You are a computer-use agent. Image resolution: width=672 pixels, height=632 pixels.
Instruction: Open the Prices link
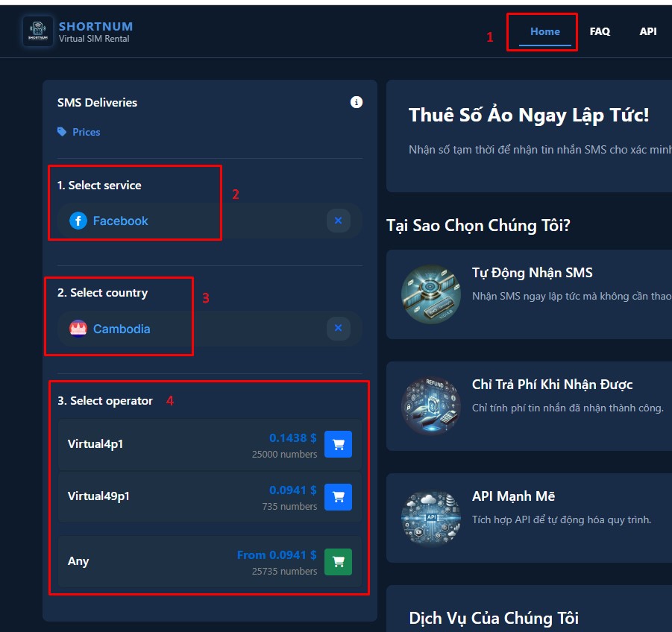click(86, 132)
